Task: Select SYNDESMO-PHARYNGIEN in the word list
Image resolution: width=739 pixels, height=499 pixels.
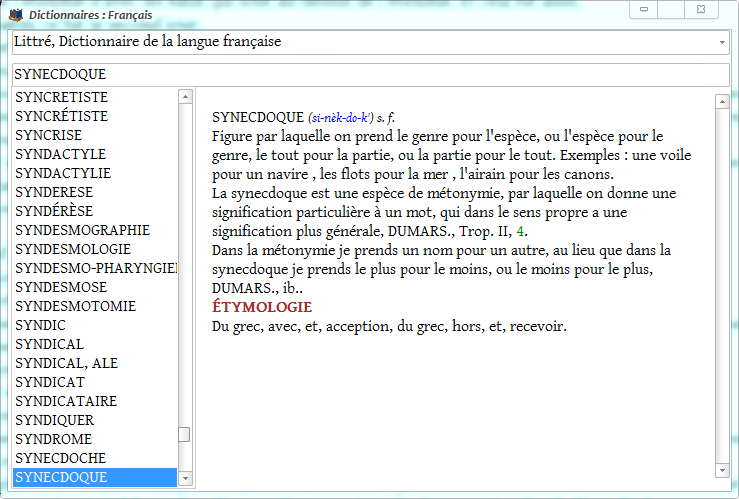Action: coord(96,268)
